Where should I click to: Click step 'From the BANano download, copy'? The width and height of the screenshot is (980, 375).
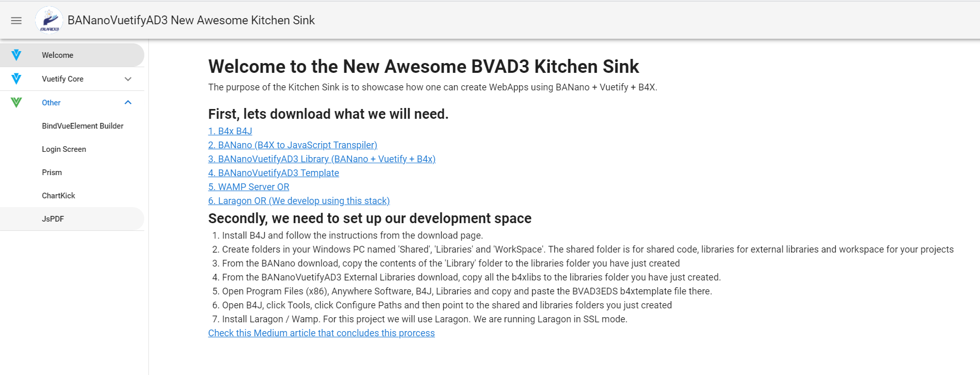[x=451, y=263]
